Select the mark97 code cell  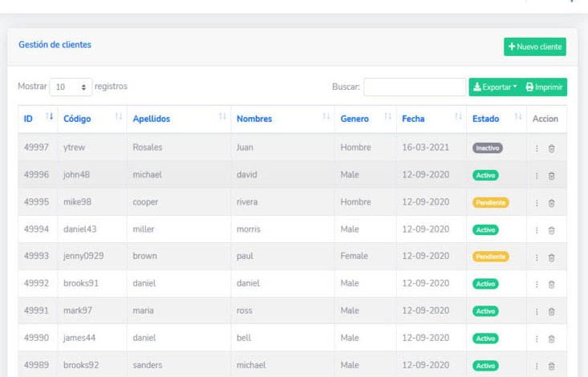pos(92,310)
